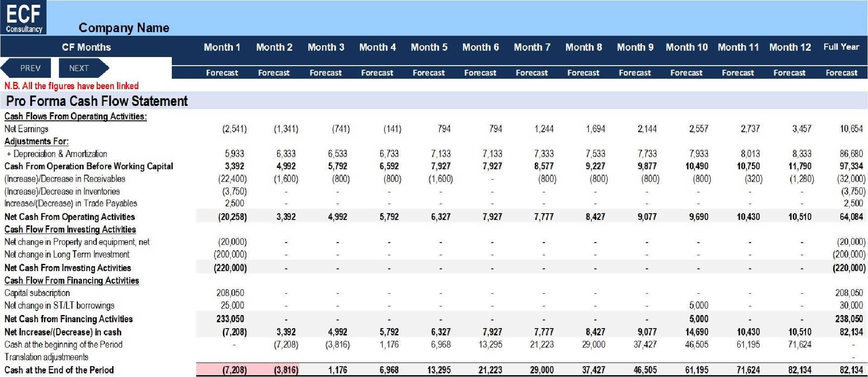Screen dimensions: 868x377
Task: Select Net Increase/(Decrease) in cash label
Action: (x=63, y=332)
